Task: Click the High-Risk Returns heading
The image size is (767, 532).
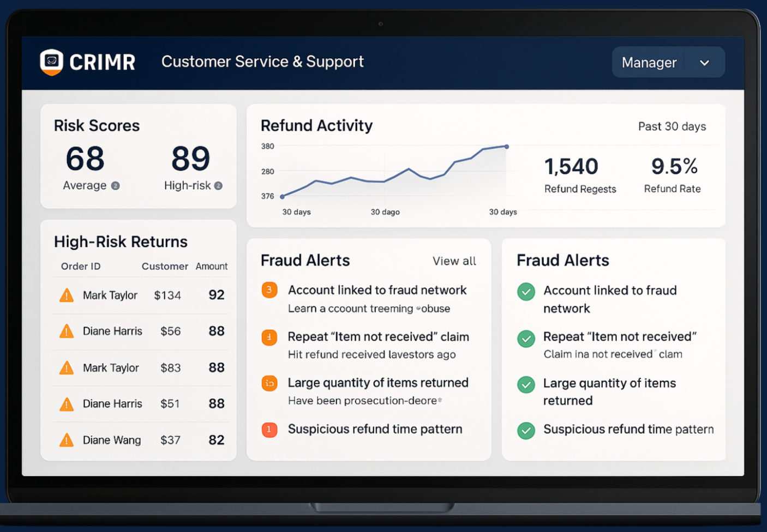Action: click(121, 242)
